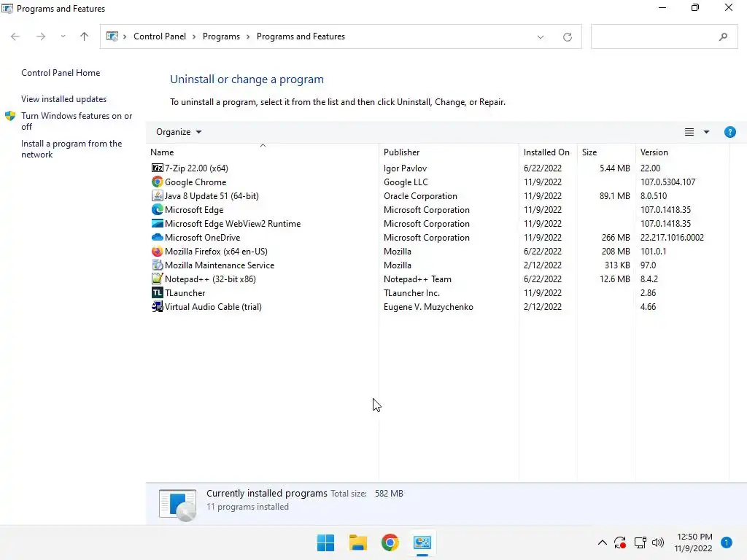Screen dimensions: 747x560
Task: Click inside the search box
Action: (664, 36)
